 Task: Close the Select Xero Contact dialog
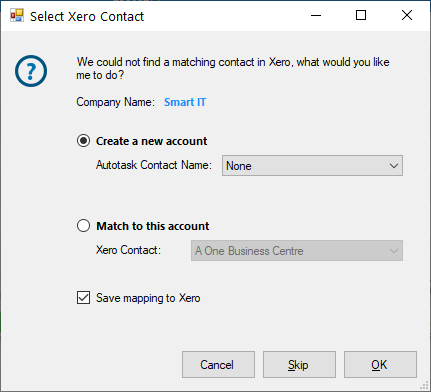click(407, 15)
